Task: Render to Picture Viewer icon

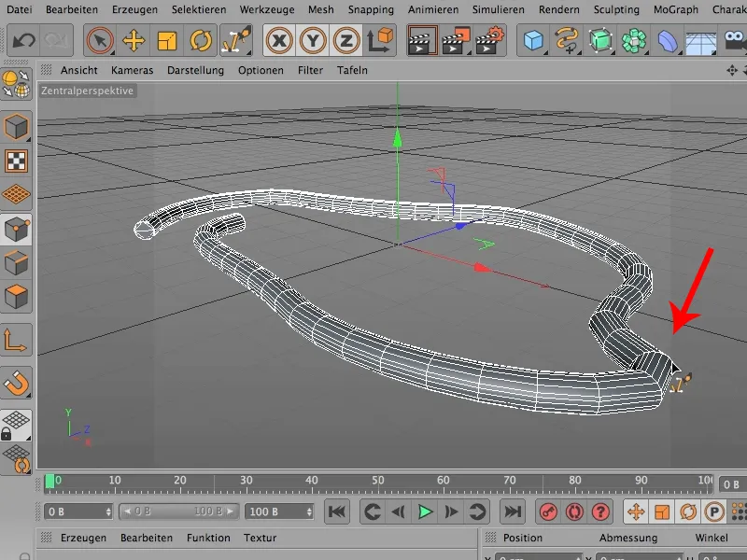Action: coord(456,40)
